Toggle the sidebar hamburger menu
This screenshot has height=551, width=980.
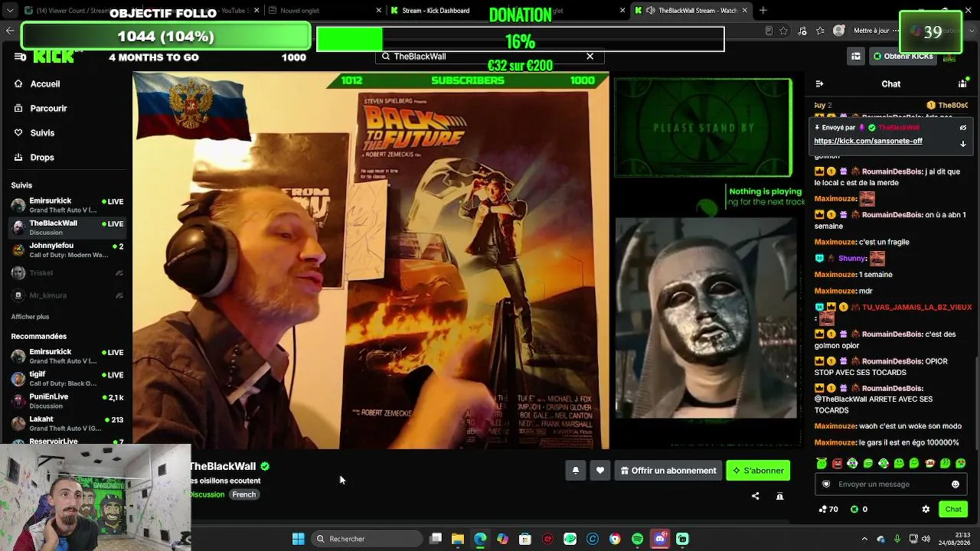(20, 57)
